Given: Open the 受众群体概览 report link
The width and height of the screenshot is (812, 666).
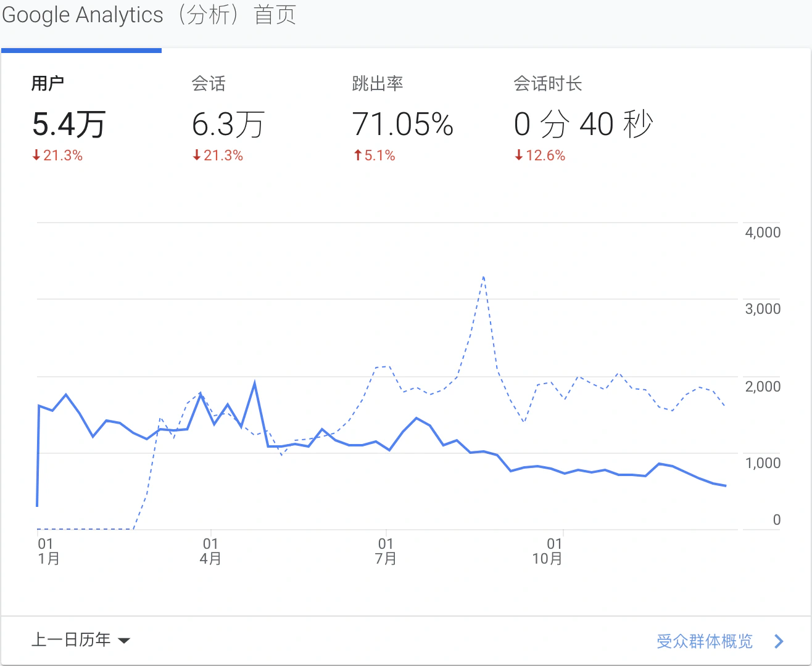Looking at the screenshot, I should 705,641.
